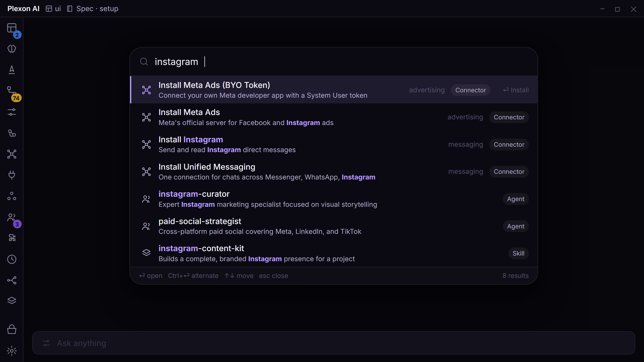Click the 'move' arrows hint in footer
Image resolution: width=644 pixels, height=362 pixels.
pos(239,276)
